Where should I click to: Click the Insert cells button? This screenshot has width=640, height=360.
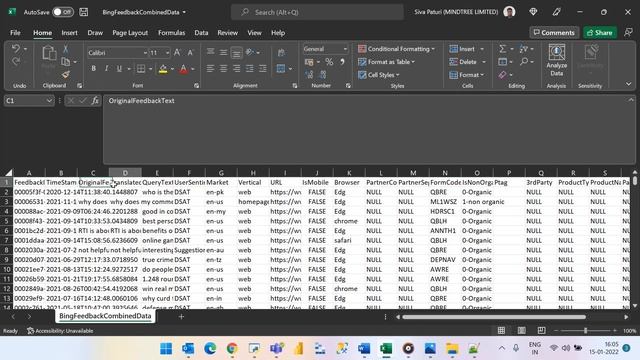[462, 49]
